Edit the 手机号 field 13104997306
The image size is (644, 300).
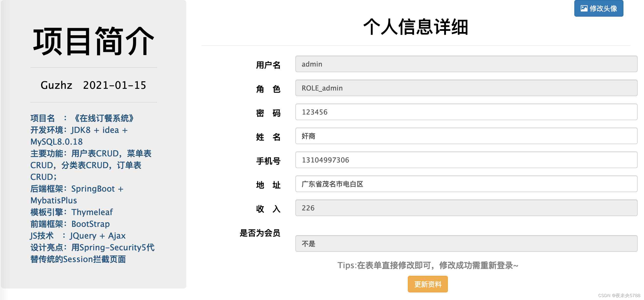pyautogui.click(x=466, y=160)
